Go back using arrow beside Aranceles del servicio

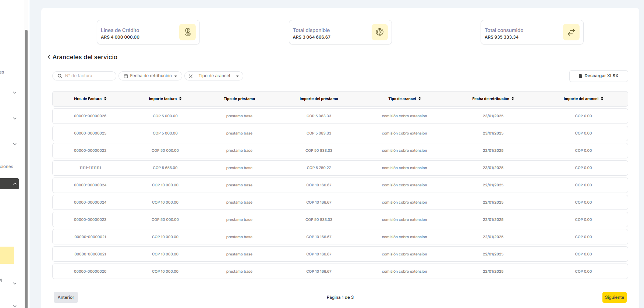49,57
